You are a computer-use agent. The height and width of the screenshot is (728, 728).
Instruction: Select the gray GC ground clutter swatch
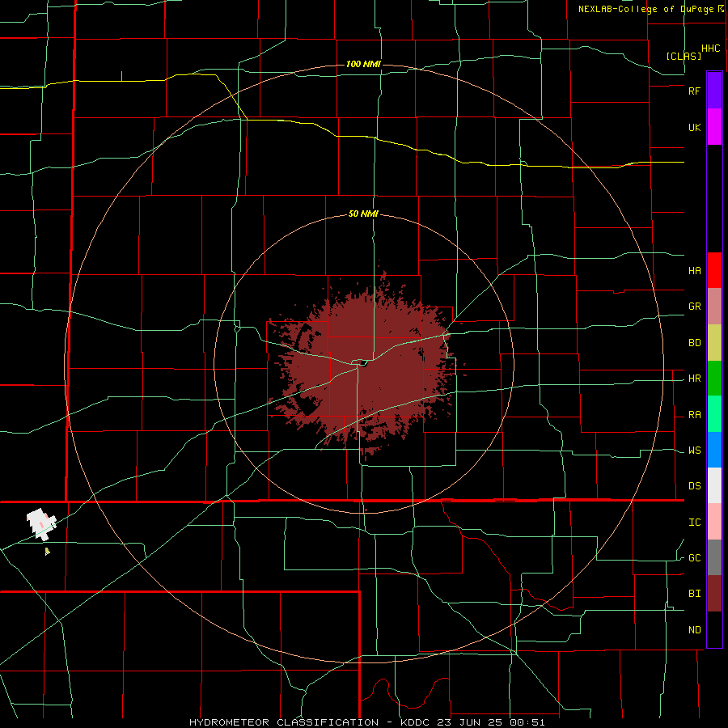(x=714, y=557)
